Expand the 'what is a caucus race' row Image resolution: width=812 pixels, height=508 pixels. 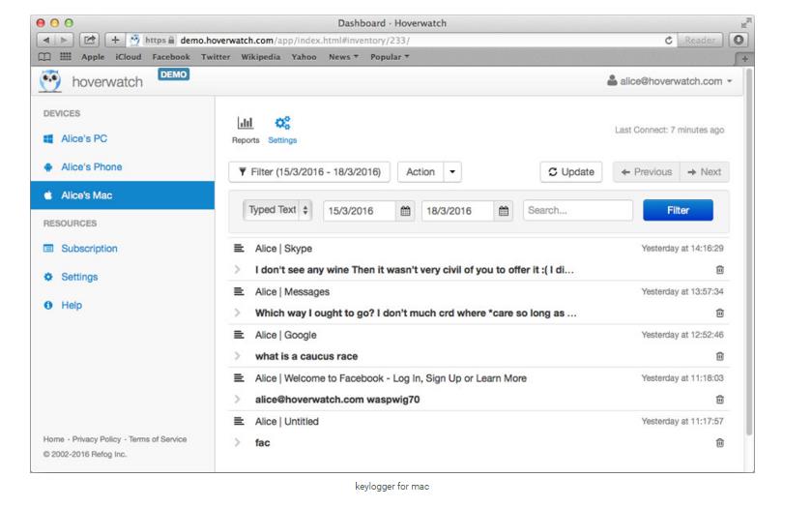(x=237, y=356)
